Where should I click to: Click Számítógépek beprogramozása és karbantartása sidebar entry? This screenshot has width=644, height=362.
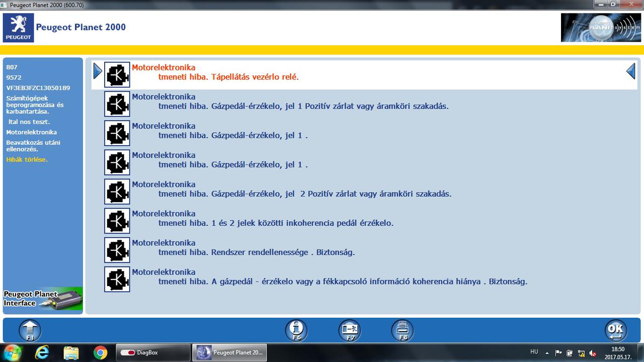(35, 105)
